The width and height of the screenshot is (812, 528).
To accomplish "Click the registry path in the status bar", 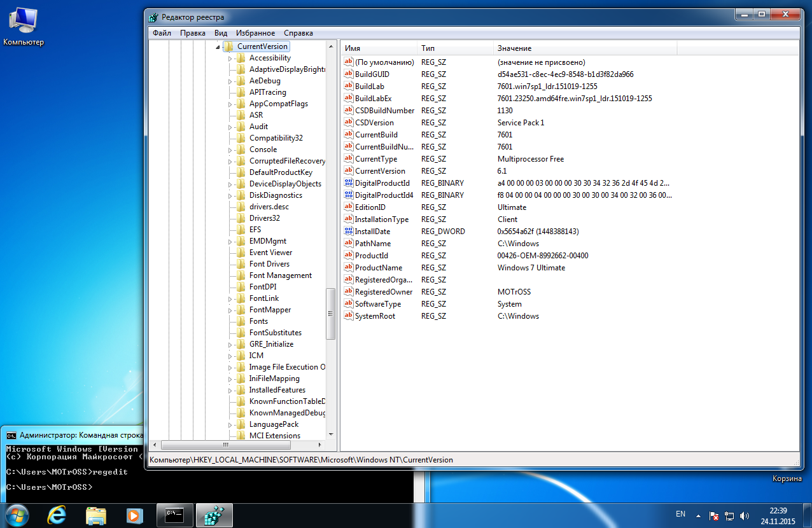I will [x=301, y=459].
